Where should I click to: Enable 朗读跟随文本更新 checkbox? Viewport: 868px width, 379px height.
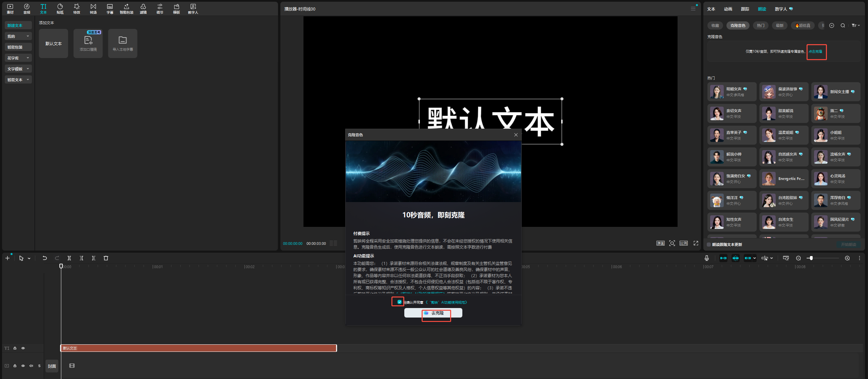point(709,245)
